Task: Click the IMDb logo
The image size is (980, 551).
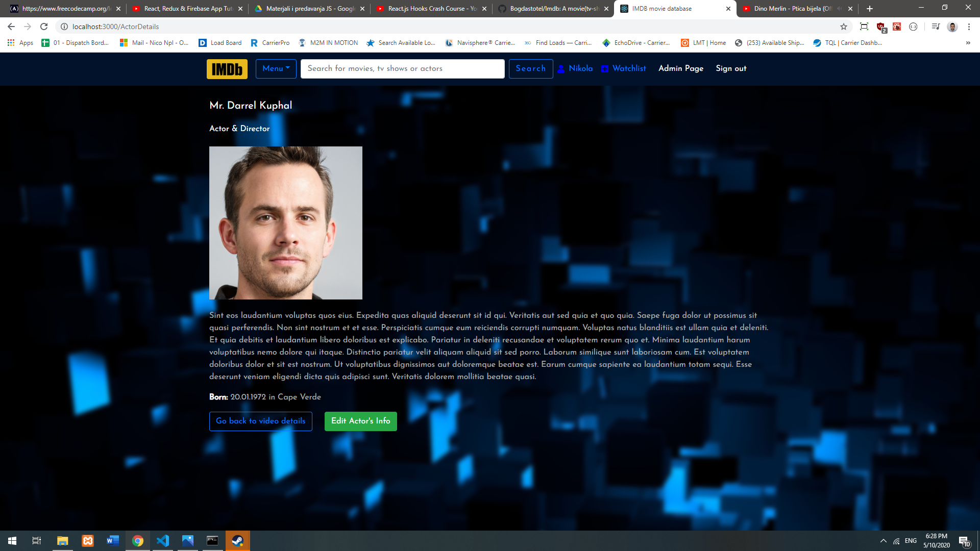Action: tap(227, 69)
